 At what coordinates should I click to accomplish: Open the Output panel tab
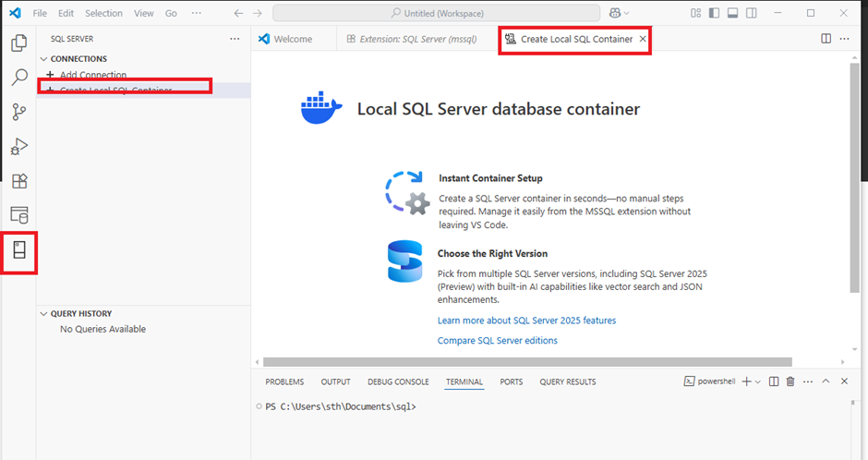tap(335, 381)
